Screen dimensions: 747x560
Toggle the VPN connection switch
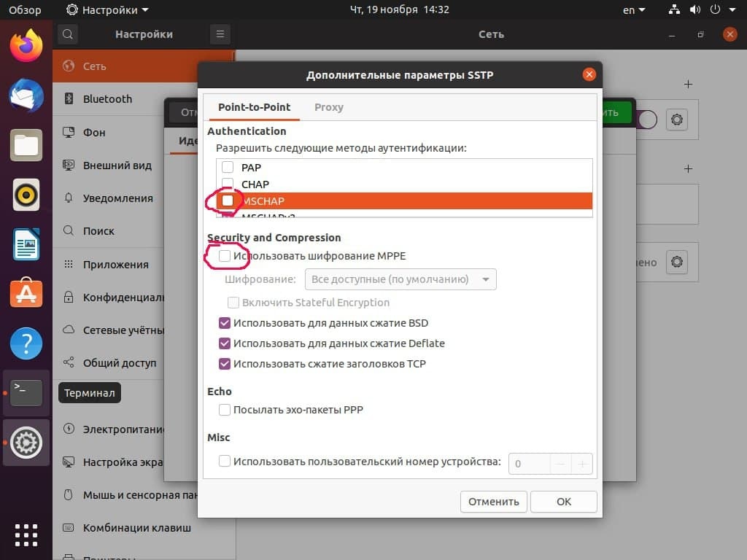(x=647, y=120)
